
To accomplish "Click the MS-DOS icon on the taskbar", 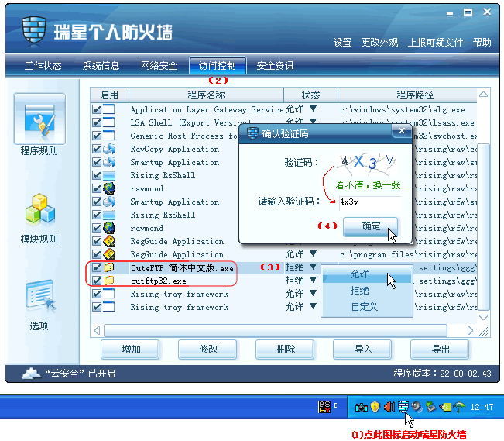I will [324, 407].
